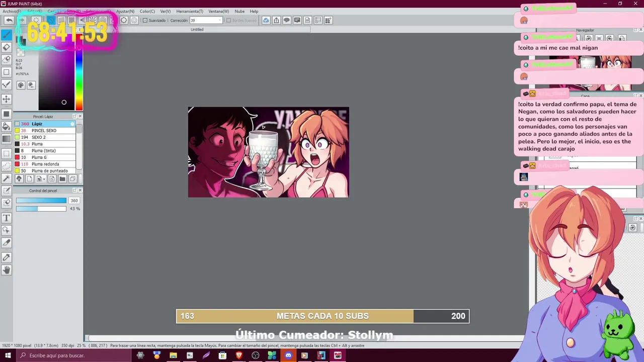Select the Hand pan tool
This screenshot has height=362, width=644.
click(7, 270)
